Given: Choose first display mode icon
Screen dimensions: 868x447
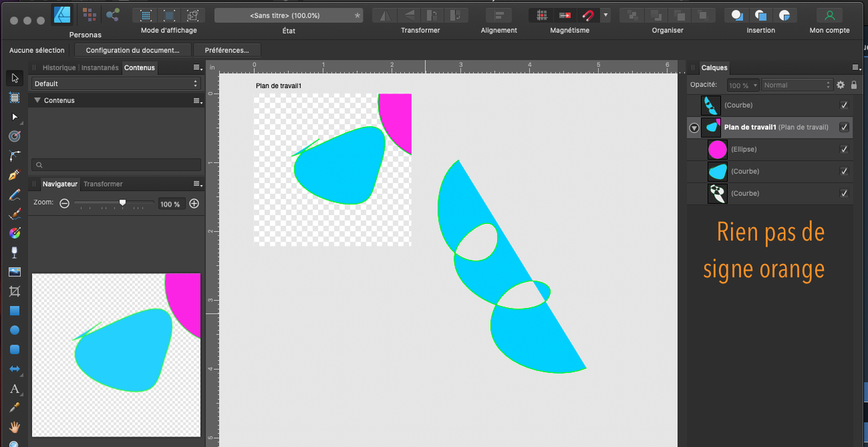Looking at the screenshot, I should [x=146, y=15].
